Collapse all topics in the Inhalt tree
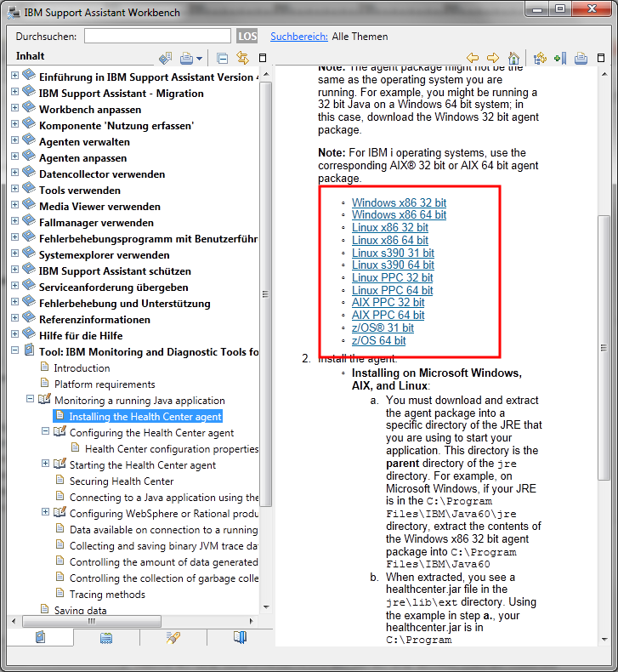The width and height of the screenshot is (618, 672). (x=223, y=58)
